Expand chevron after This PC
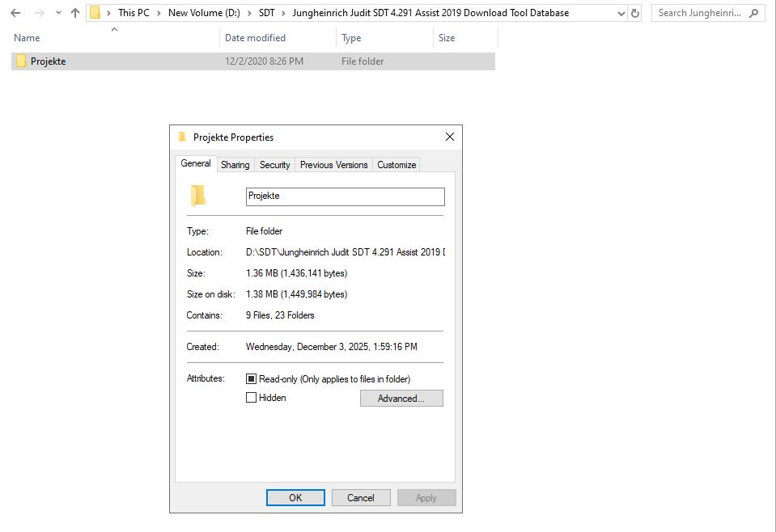This screenshot has width=776, height=532. (x=159, y=14)
